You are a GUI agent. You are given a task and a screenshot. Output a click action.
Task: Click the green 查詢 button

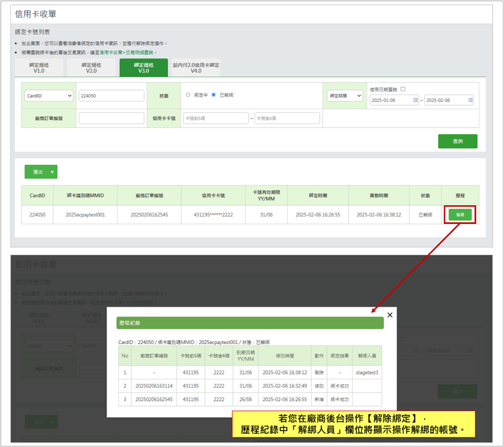click(x=458, y=141)
